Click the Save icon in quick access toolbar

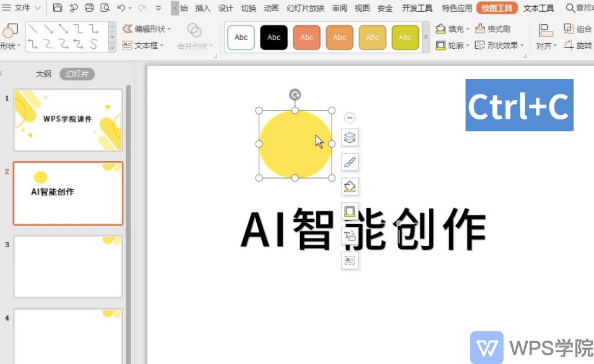(58, 8)
